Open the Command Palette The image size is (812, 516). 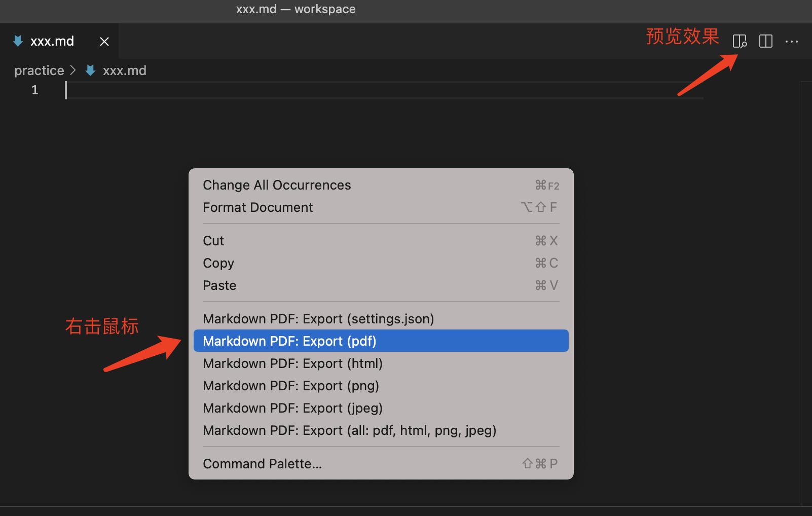pyautogui.click(x=263, y=463)
